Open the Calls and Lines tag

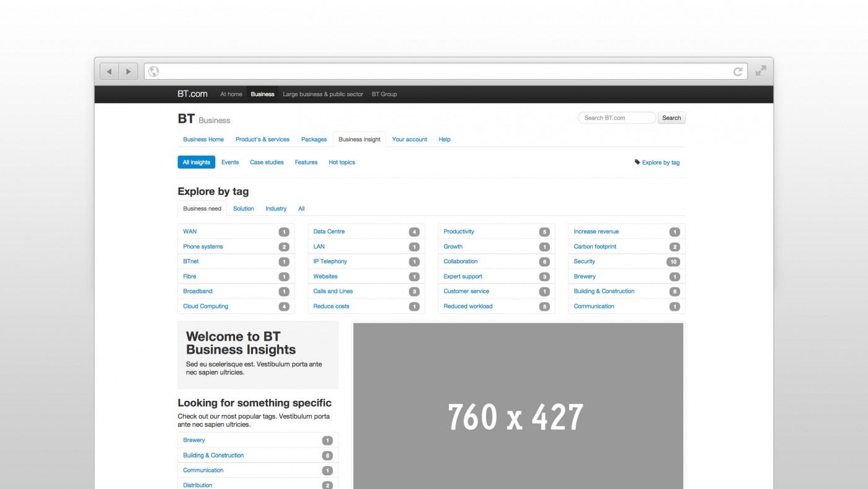click(x=333, y=291)
